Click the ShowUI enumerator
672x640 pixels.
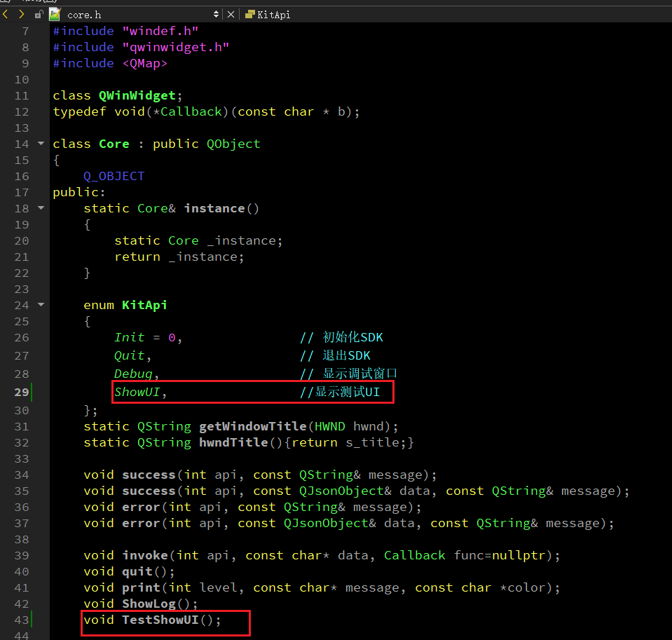coord(137,392)
